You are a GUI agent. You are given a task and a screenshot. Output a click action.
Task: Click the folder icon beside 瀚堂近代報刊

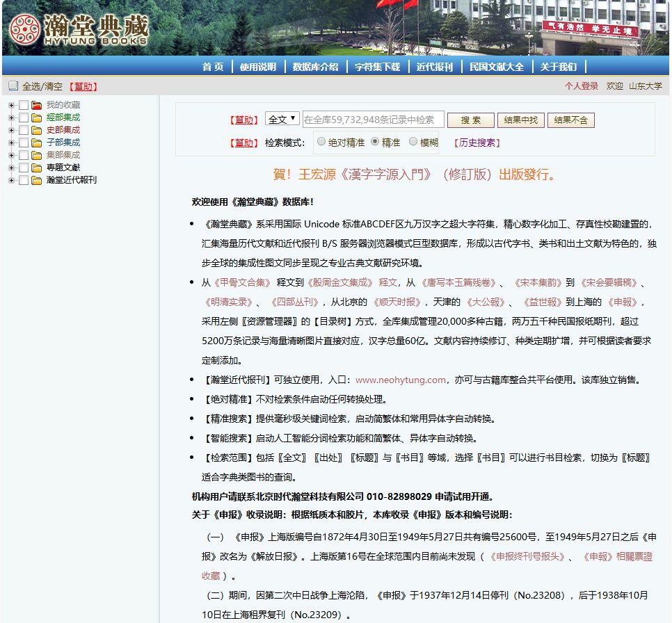[x=36, y=180]
